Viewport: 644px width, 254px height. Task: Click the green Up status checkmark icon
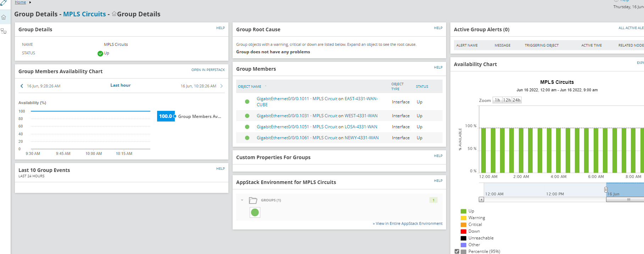pos(100,53)
